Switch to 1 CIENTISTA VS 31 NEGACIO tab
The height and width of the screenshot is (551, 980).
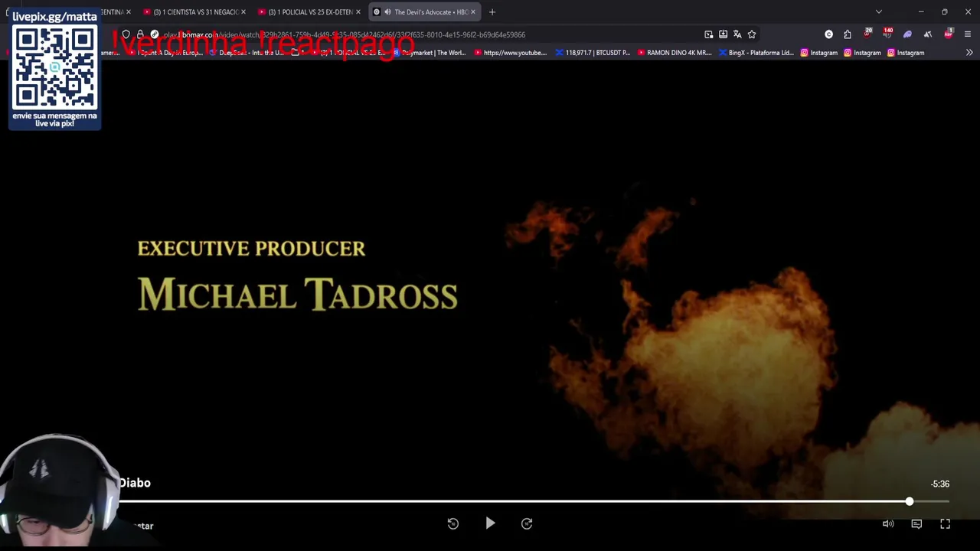196,12
